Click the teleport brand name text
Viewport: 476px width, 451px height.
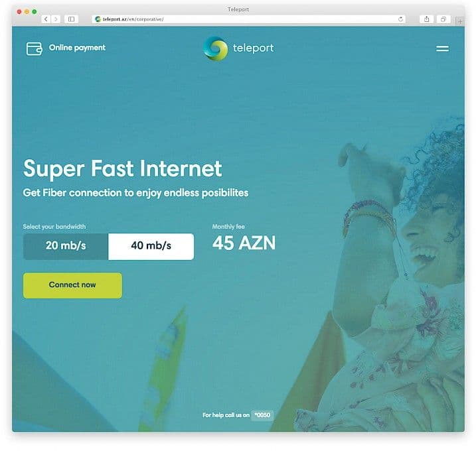click(x=253, y=48)
